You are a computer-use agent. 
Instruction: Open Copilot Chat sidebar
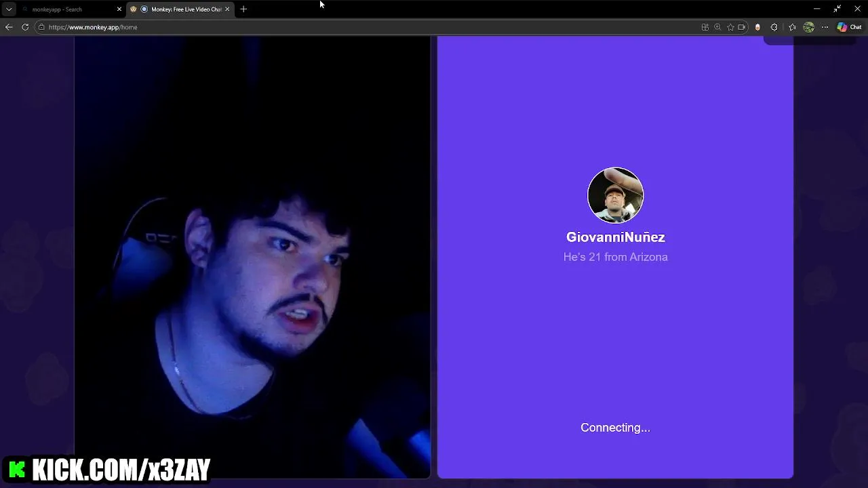click(849, 27)
